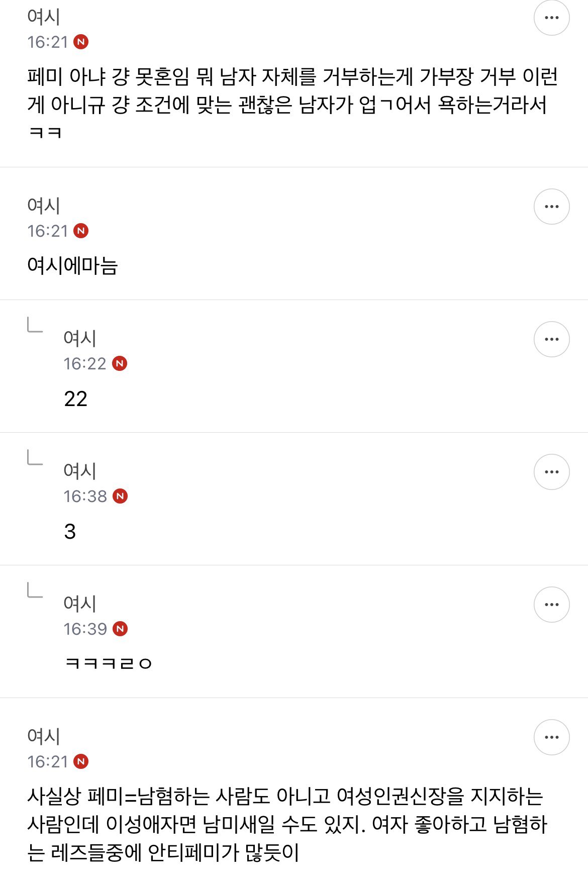Open more options for the last comment

pos(551,737)
